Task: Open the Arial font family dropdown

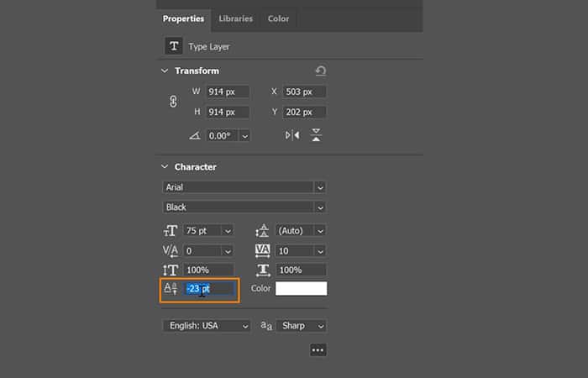Action: click(x=319, y=187)
